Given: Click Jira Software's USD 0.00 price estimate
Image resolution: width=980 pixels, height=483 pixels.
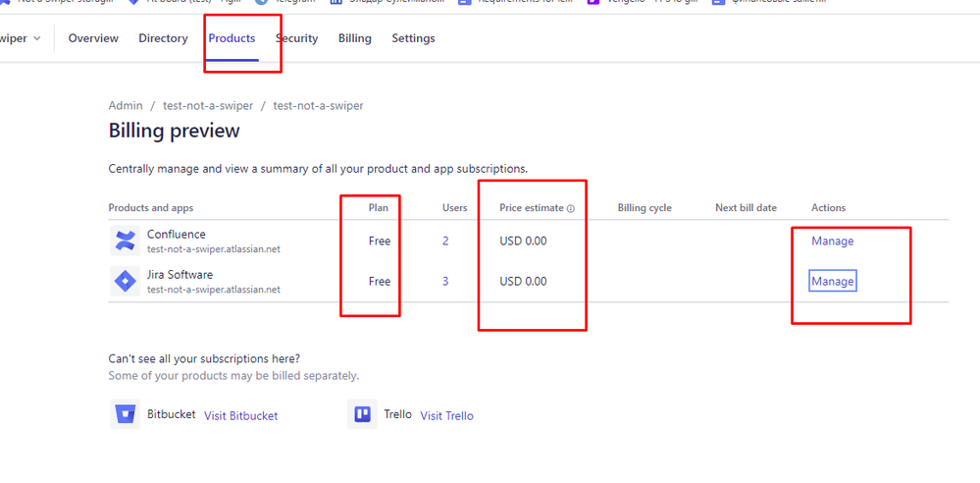Looking at the screenshot, I should pyautogui.click(x=523, y=282).
